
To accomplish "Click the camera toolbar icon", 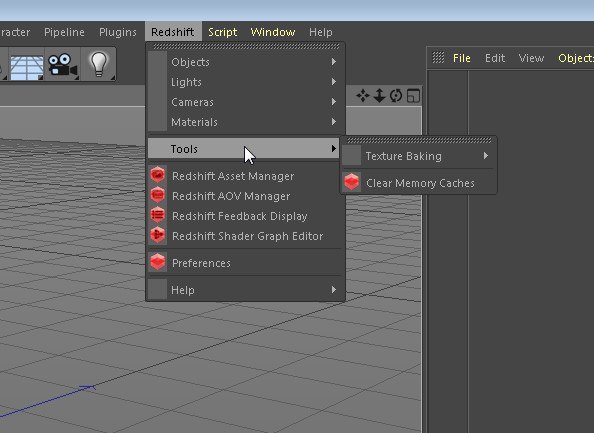I will pos(62,64).
